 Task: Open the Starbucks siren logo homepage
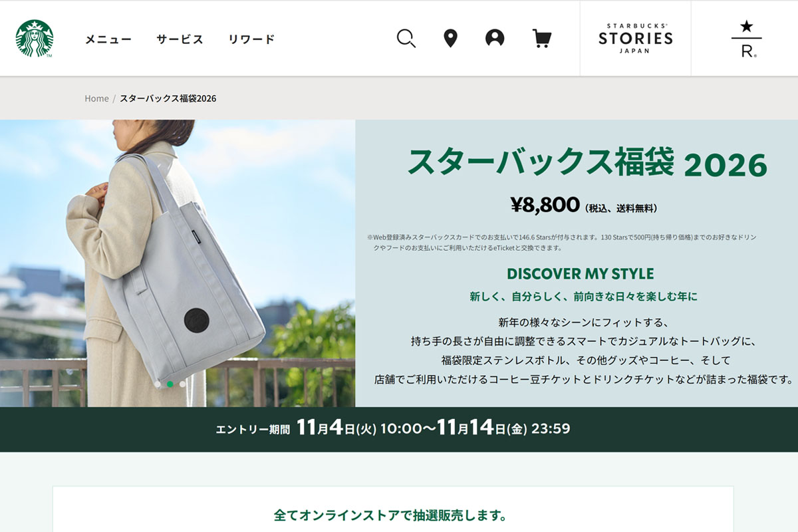35,39
